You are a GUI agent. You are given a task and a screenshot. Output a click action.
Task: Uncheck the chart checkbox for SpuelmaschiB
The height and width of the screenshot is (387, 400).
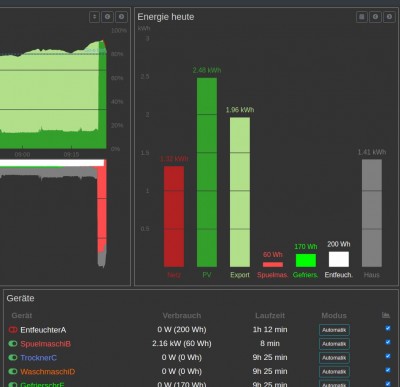[388, 342]
